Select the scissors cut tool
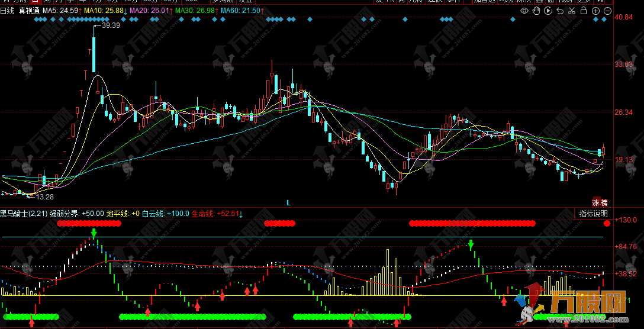Viewport: 644px width, 329px height. tap(572, 11)
